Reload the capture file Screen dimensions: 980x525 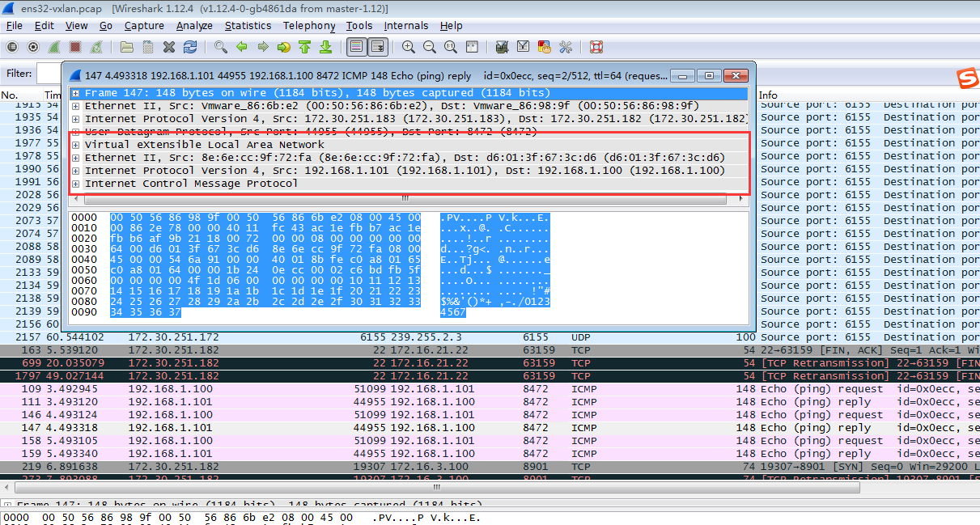[x=190, y=47]
